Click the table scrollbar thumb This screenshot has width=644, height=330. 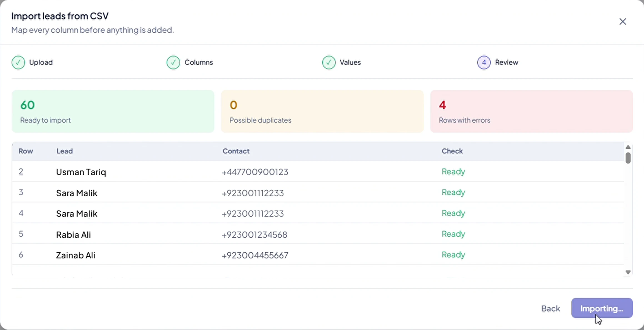tap(628, 158)
